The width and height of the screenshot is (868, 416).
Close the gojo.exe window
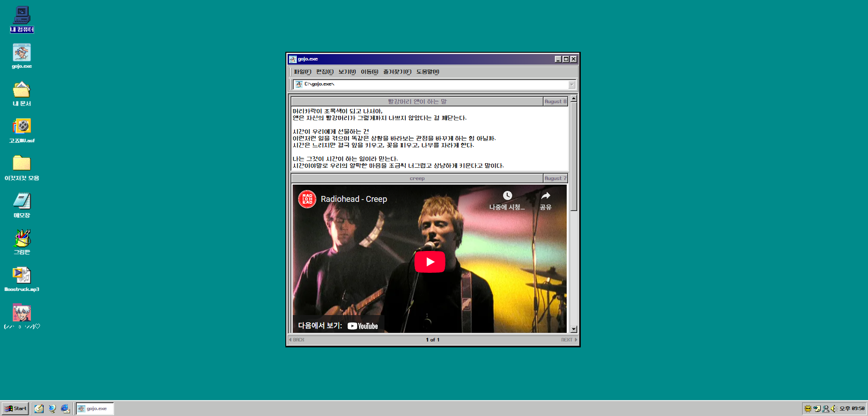click(574, 59)
